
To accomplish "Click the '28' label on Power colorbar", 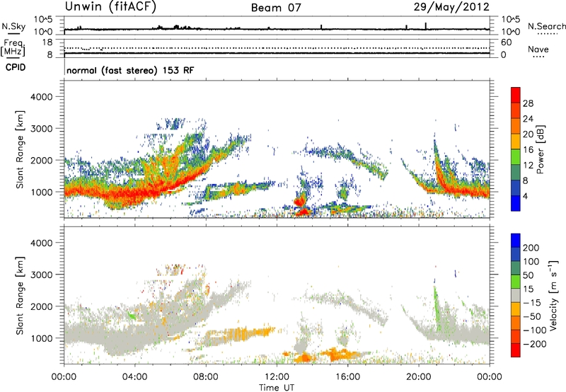I will [528, 103].
